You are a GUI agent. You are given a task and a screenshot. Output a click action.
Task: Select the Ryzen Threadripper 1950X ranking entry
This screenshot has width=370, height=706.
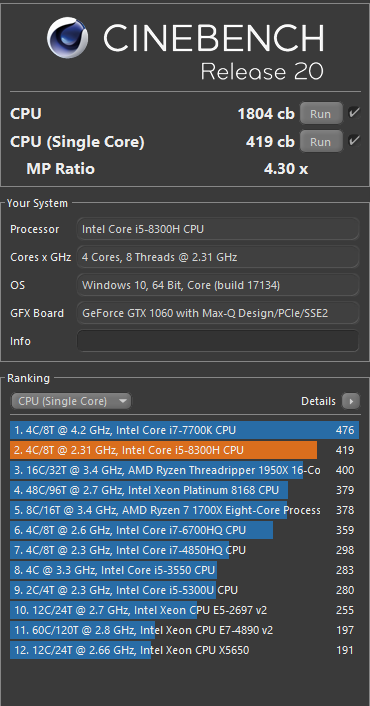click(185, 470)
